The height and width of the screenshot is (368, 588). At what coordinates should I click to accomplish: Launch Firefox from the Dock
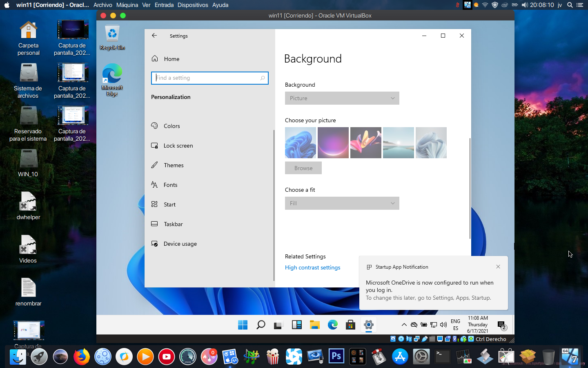point(82,357)
